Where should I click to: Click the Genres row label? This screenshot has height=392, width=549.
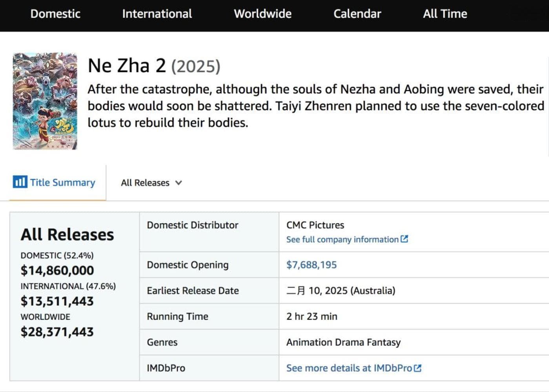click(162, 342)
